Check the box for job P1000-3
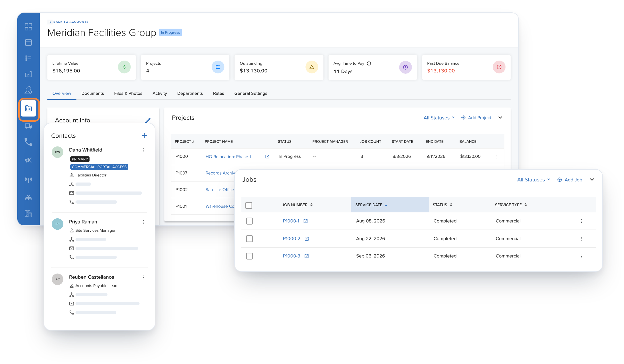Image resolution: width=624 pixels, height=364 pixels. pyautogui.click(x=249, y=256)
